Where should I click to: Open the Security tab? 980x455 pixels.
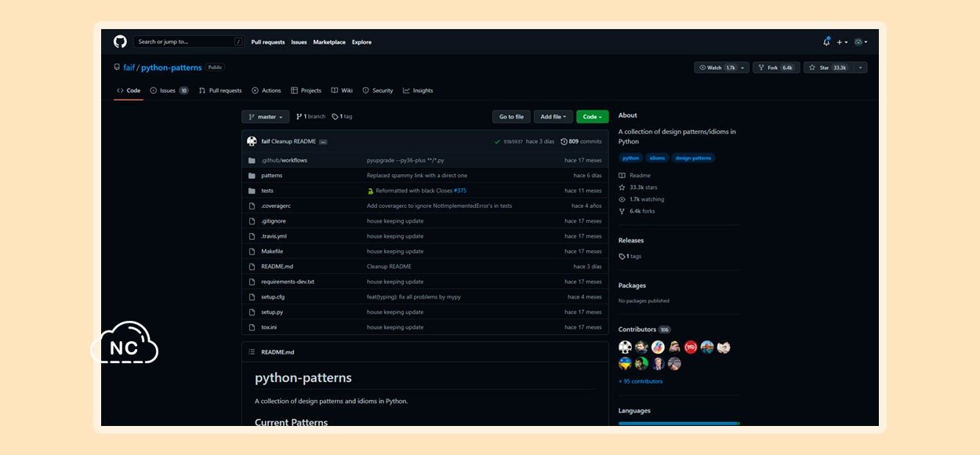[x=378, y=90]
